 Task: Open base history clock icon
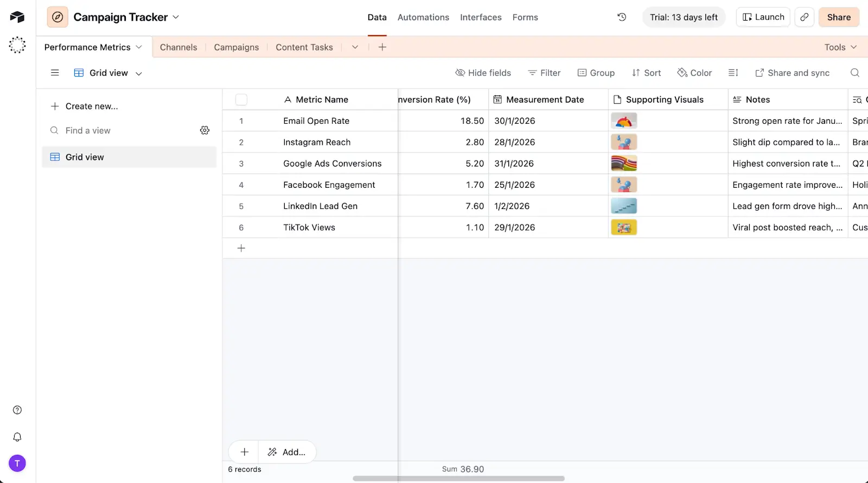pos(622,17)
